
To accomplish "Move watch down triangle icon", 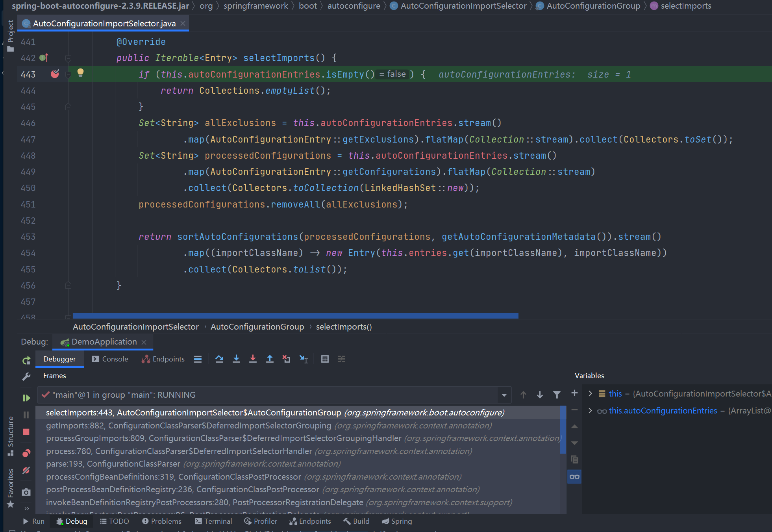I will point(574,443).
